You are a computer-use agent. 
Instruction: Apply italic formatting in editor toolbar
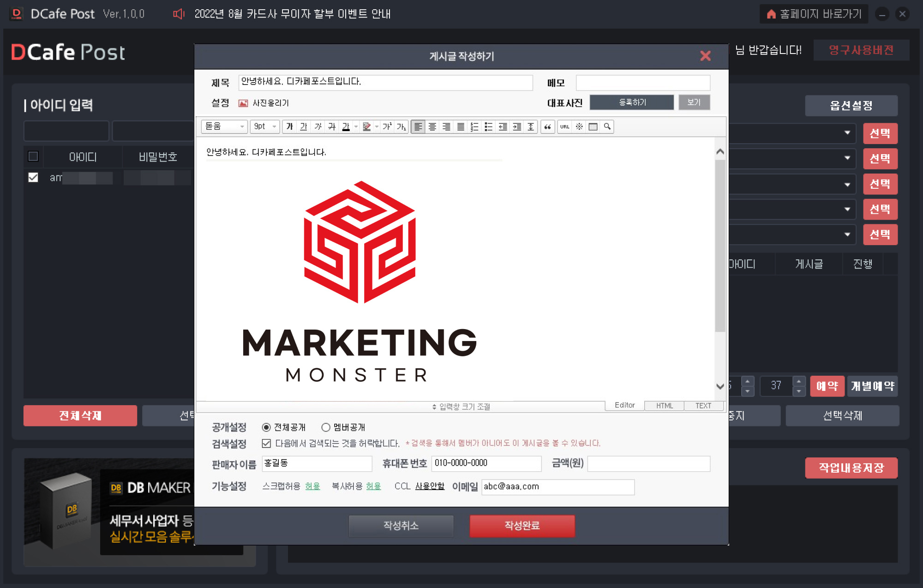[x=318, y=126]
